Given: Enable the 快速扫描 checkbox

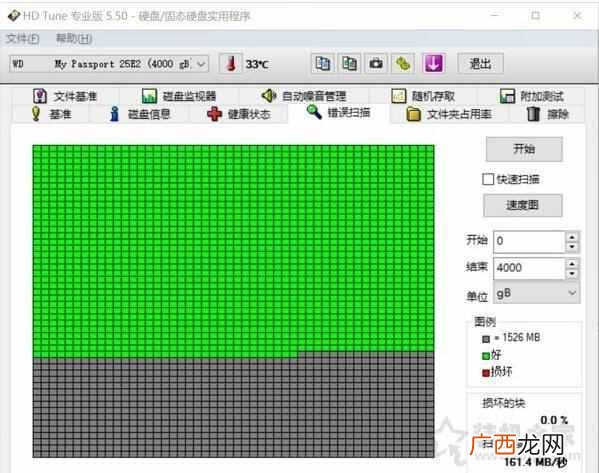Looking at the screenshot, I should (x=488, y=179).
